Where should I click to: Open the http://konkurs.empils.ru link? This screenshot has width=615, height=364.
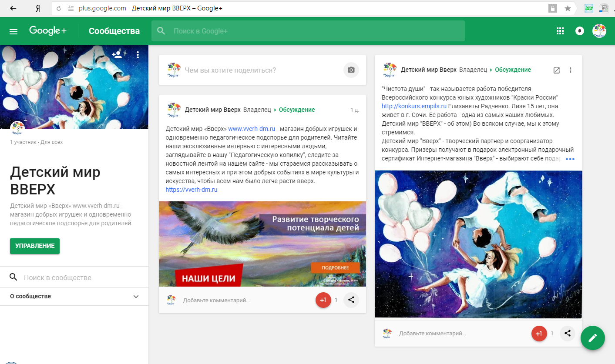[x=414, y=106]
